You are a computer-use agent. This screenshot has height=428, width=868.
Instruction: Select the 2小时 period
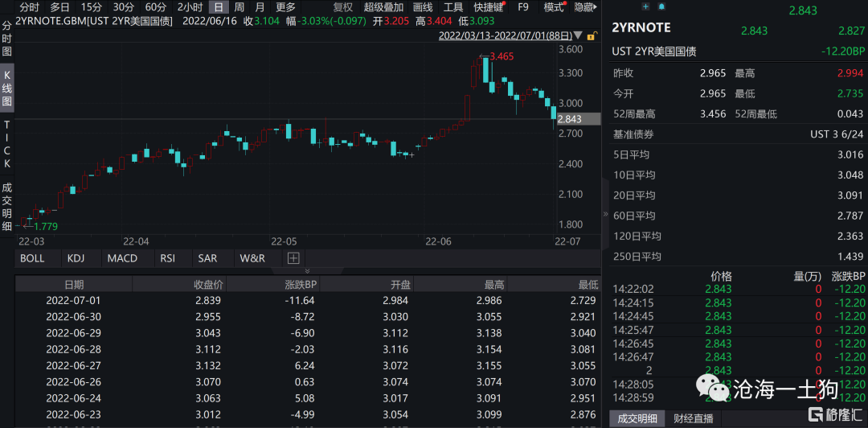coord(190,8)
